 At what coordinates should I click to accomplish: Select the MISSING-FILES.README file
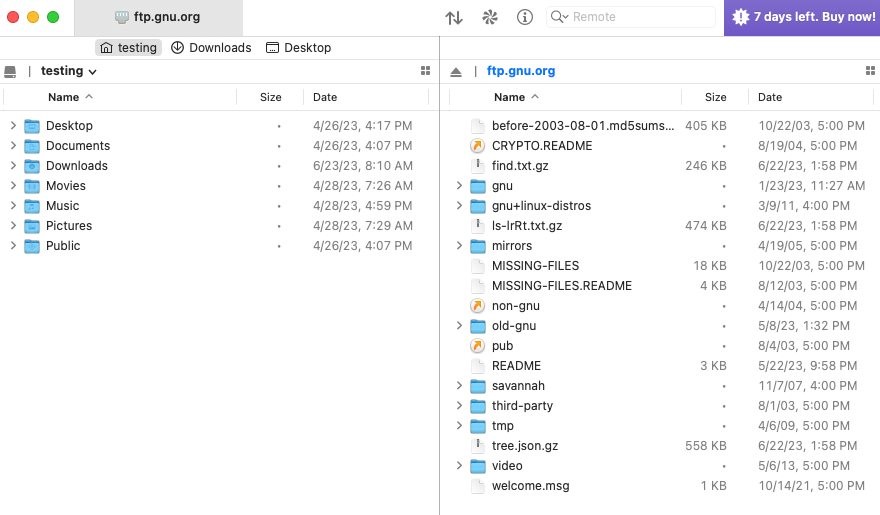click(x=562, y=286)
